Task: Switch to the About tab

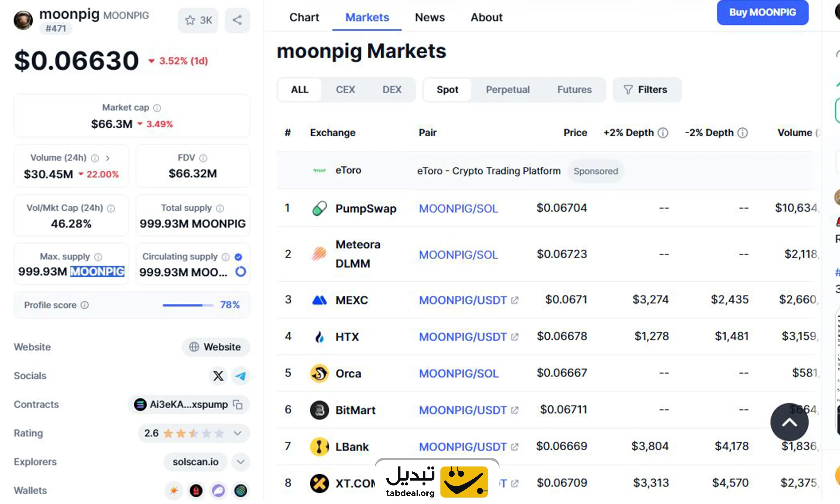Action: (x=486, y=17)
